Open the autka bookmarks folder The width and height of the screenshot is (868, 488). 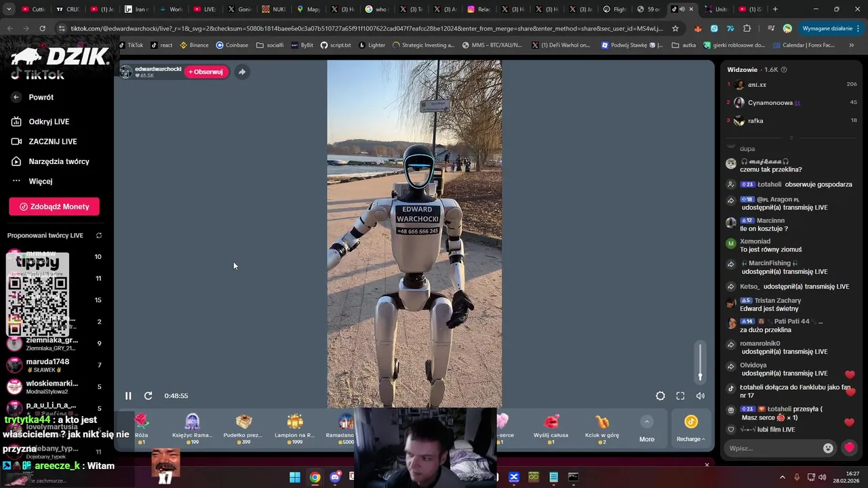tap(684, 45)
